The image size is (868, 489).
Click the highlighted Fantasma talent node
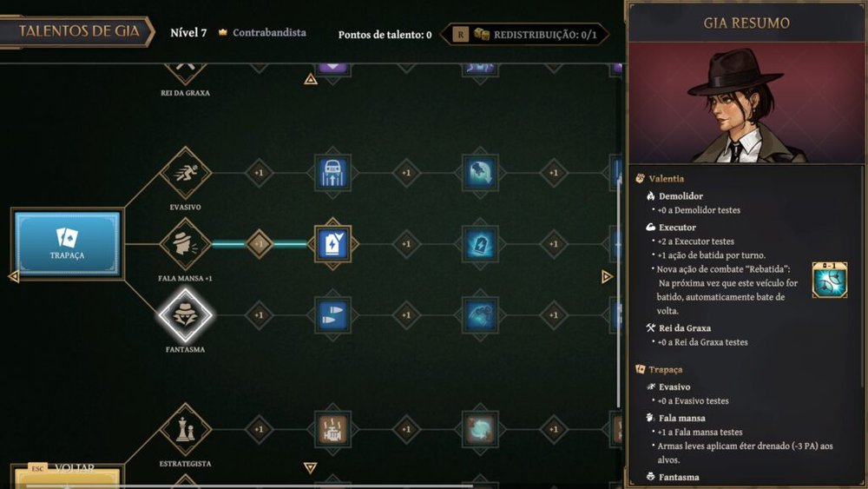tap(185, 314)
